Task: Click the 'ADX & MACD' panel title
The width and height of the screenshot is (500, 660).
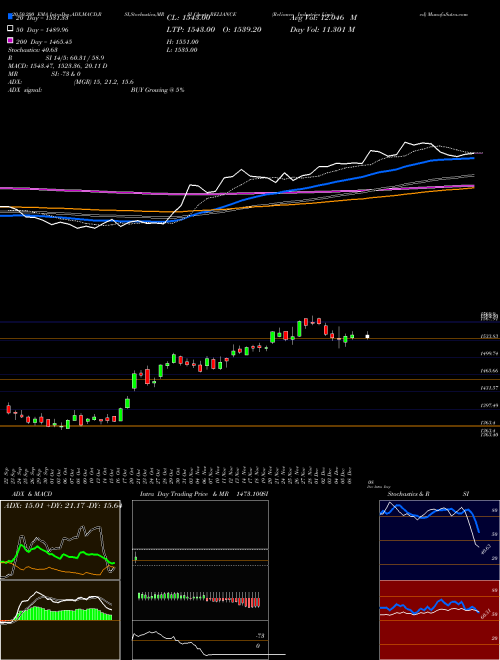Action: click(32, 494)
